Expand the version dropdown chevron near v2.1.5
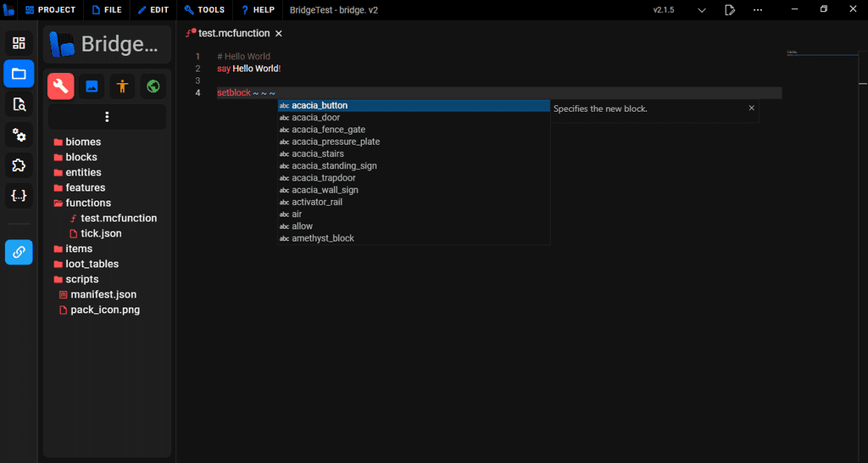The height and width of the screenshot is (463, 868). point(701,10)
